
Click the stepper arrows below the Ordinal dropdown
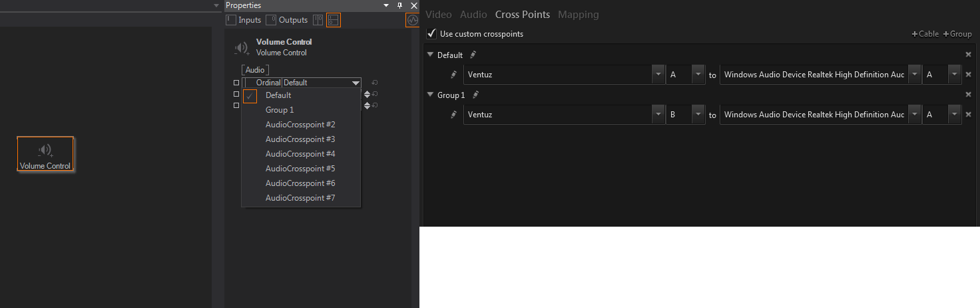(367, 94)
